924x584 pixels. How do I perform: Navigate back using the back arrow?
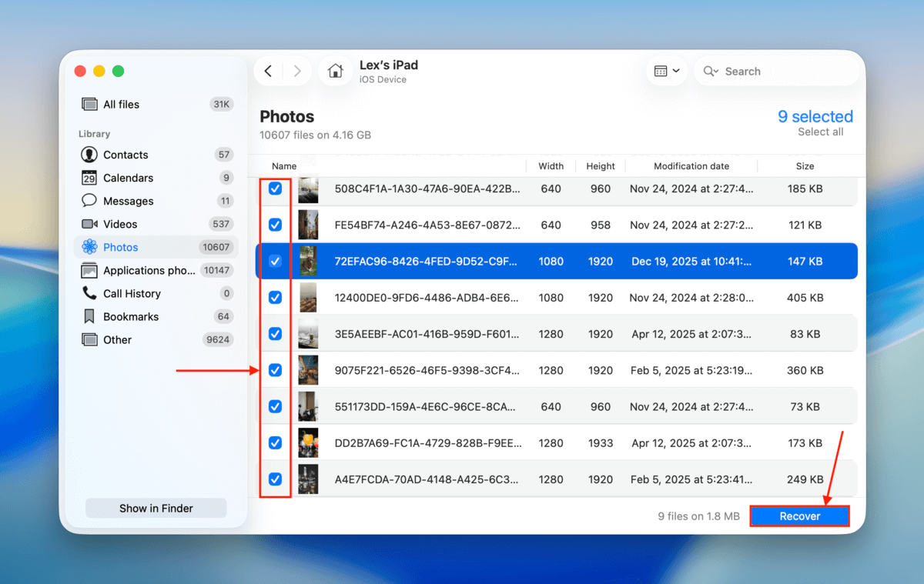pos(267,70)
